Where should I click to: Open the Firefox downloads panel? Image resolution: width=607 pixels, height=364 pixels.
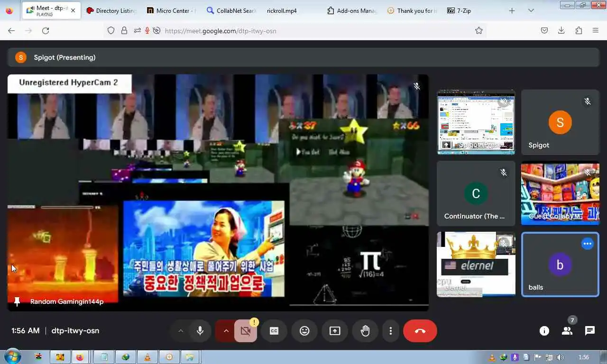click(561, 30)
